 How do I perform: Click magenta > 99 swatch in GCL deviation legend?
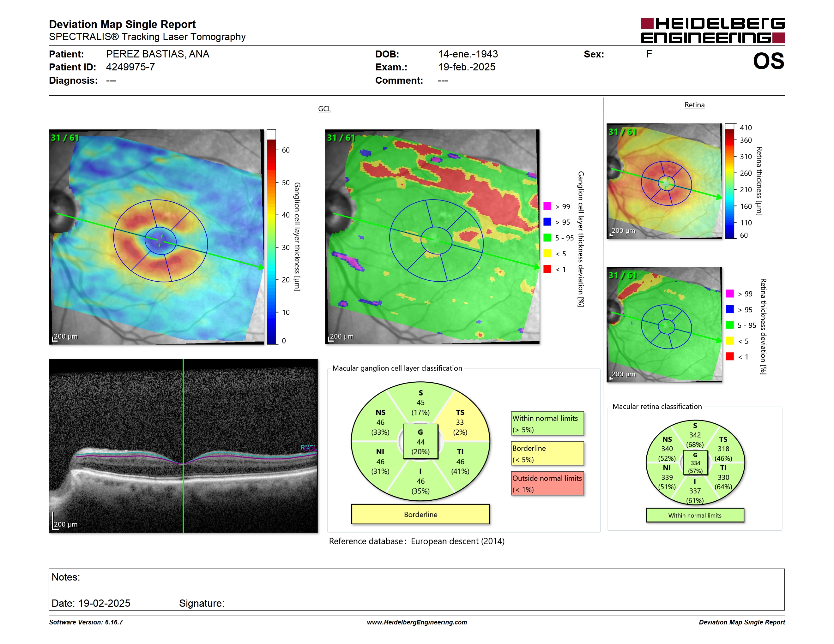pyautogui.click(x=547, y=206)
